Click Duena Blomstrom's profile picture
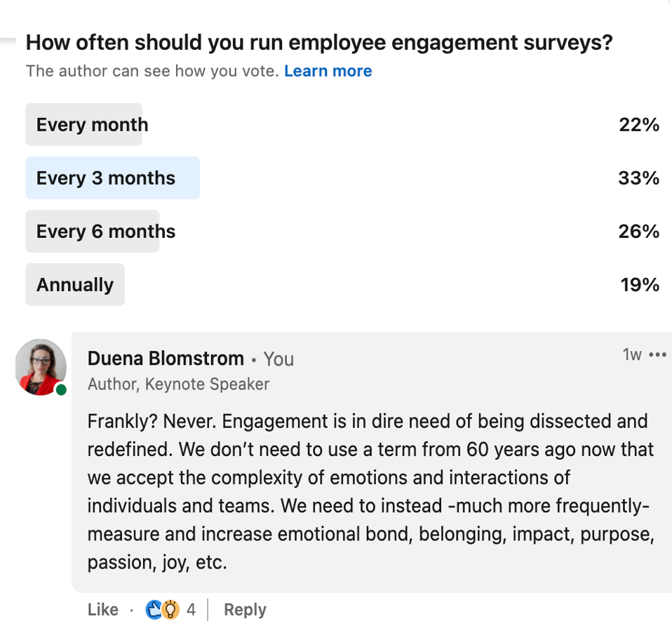 pyautogui.click(x=41, y=367)
